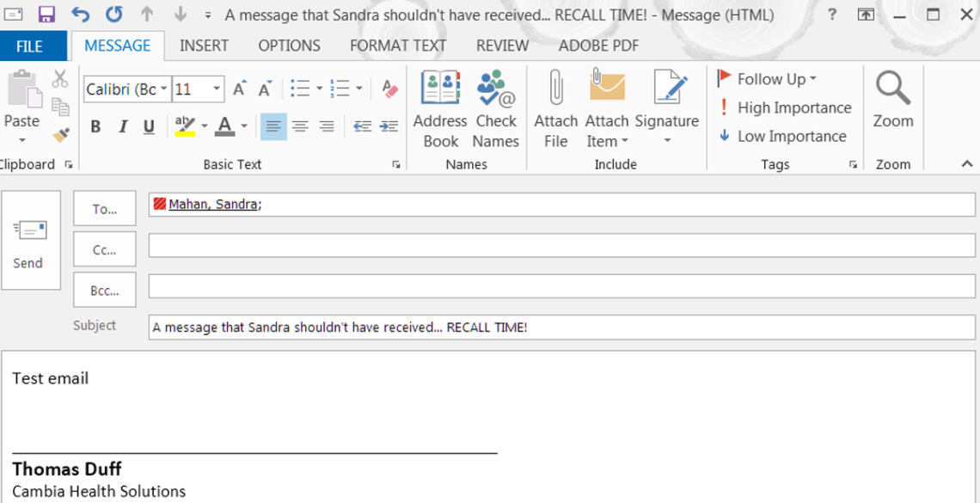980x503 pixels.
Task: Open the font family dropdown
Action: click(164, 88)
